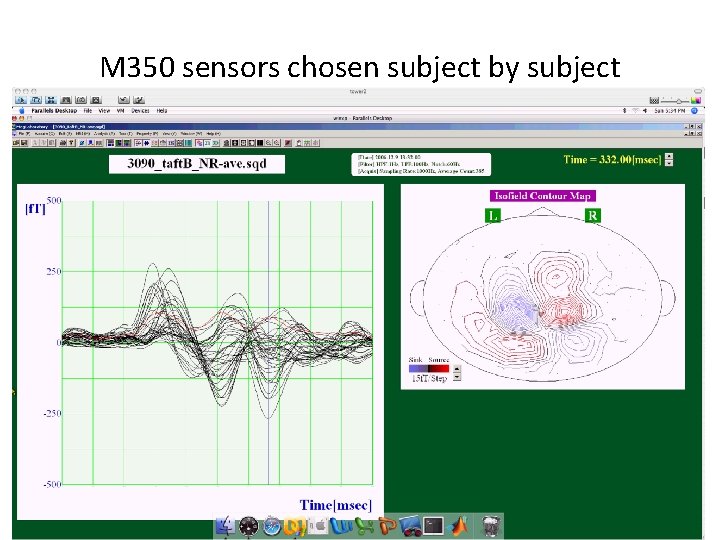Viewport: 720px width, 540px height.
Task: Click the first open-file icon in MEG toolbar
Action: [x=16, y=143]
